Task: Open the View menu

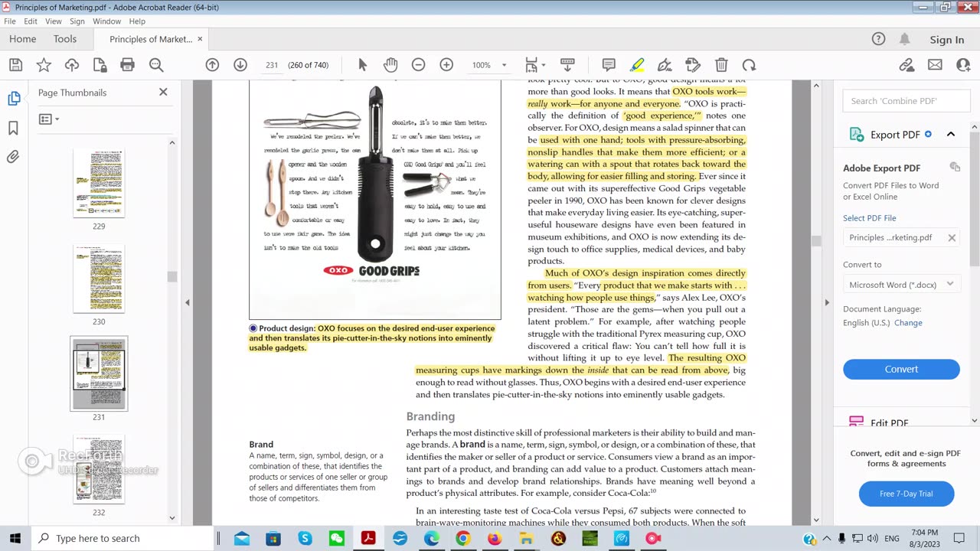Action: point(54,21)
